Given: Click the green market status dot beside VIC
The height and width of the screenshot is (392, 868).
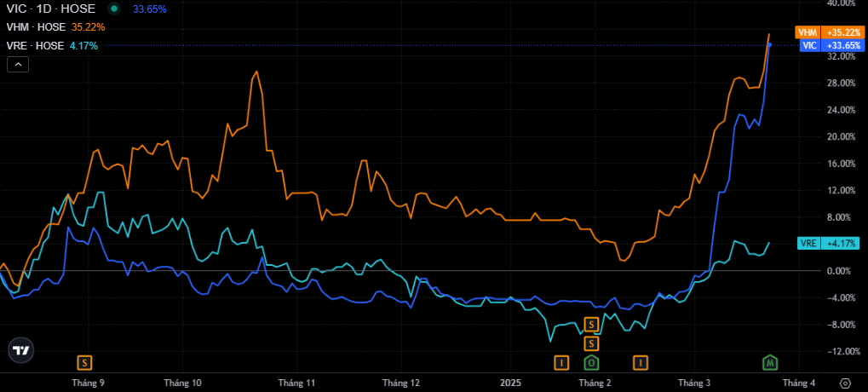Looking at the screenshot, I should pyautogui.click(x=113, y=9).
